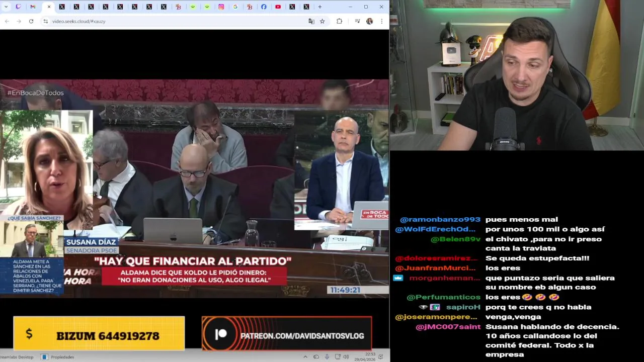Screen dimensions: 644x362
Task: Switch to the Instagram tab
Action: tap(221, 7)
